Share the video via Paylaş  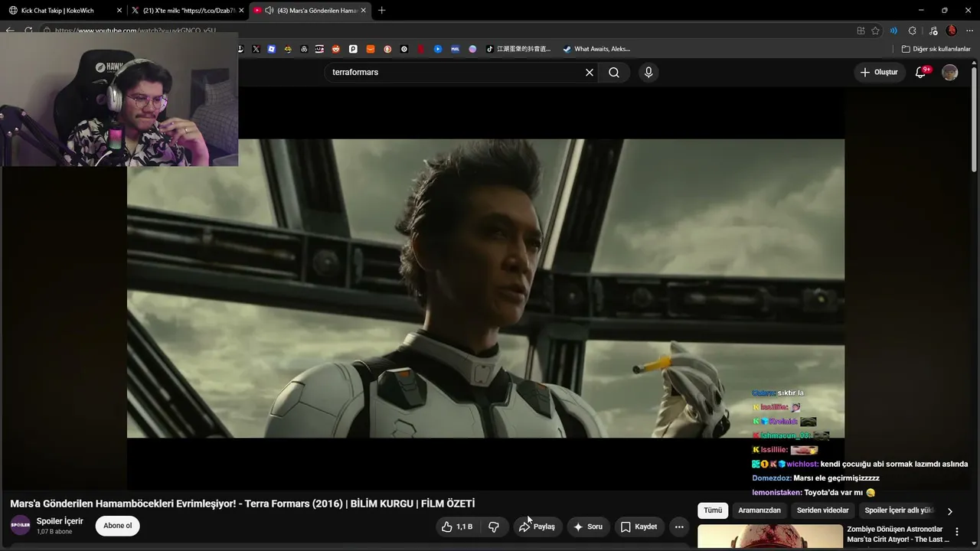tap(537, 527)
